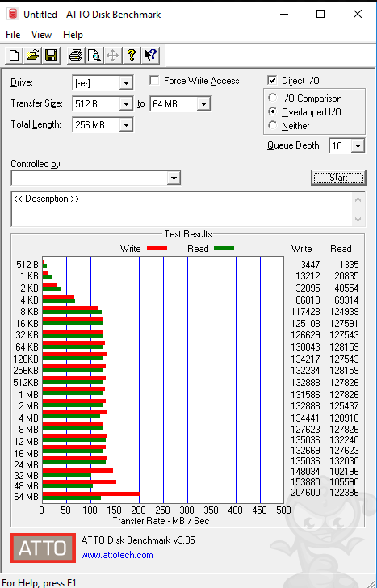The image size is (377, 588).
Task: Select the I/O Comparison radio button
Action: (272, 99)
